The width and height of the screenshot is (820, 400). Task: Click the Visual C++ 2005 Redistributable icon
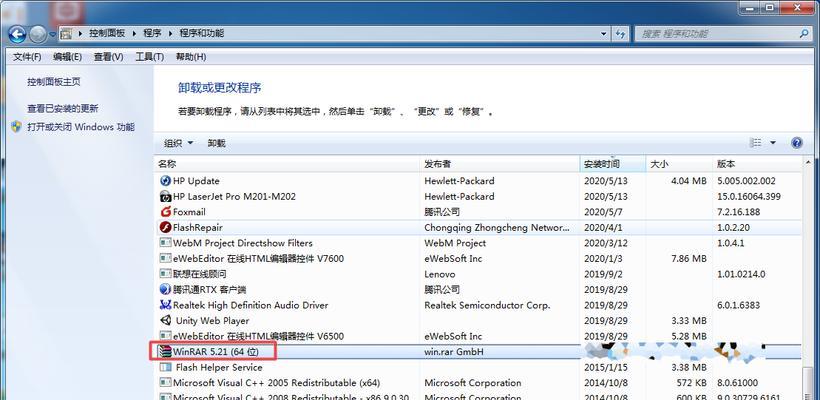coord(165,383)
